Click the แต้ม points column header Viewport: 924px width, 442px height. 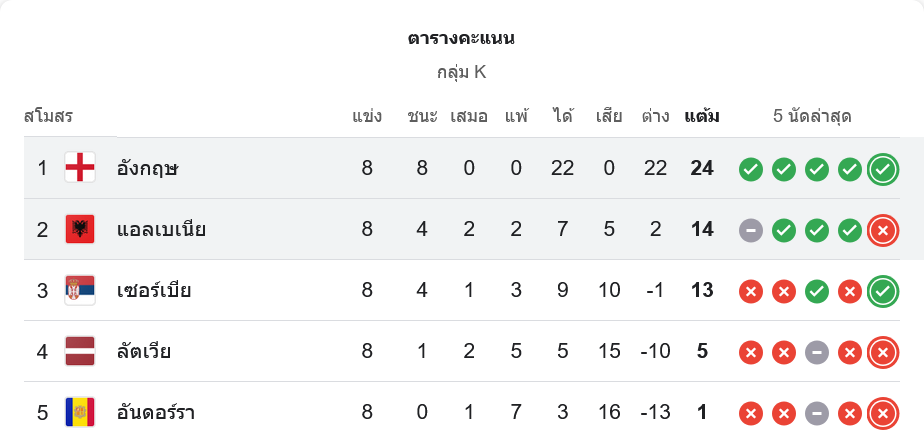tap(701, 116)
